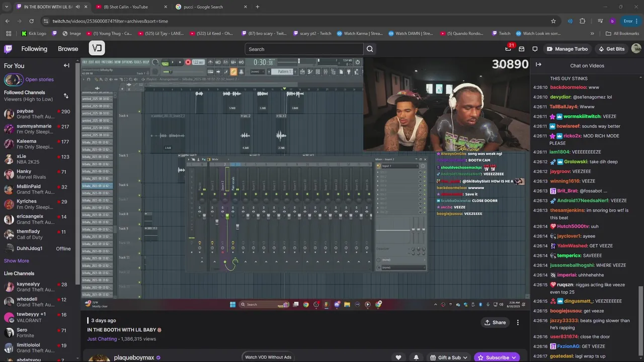
Task: Open a new browser tab
Action: coord(258,7)
